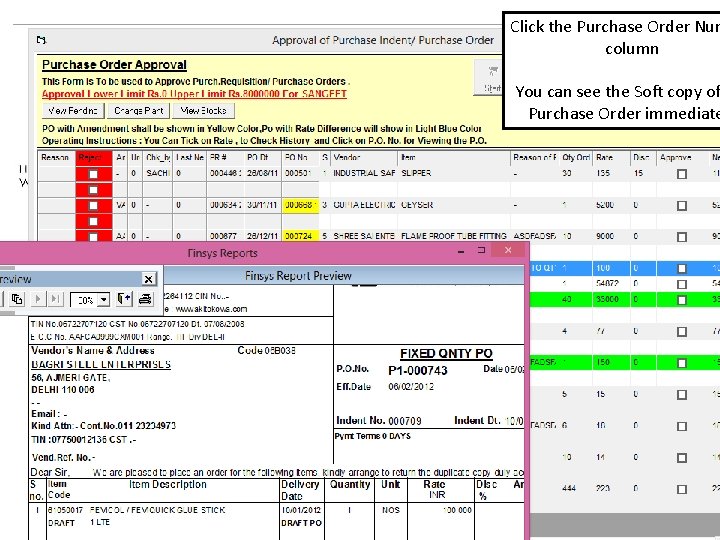The height and width of the screenshot is (540, 720).
Task: Click the rate 5200 cell in GEYSER row
Action: 611,205
